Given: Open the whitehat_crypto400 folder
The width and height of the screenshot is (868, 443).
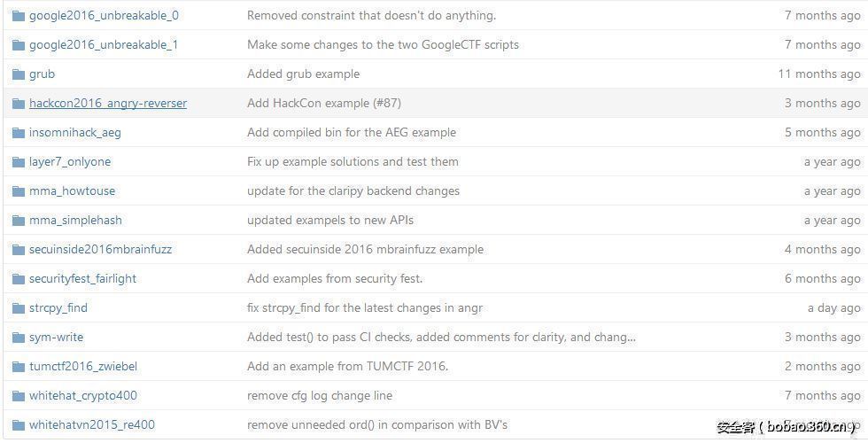Looking at the screenshot, I should (82, 396).
